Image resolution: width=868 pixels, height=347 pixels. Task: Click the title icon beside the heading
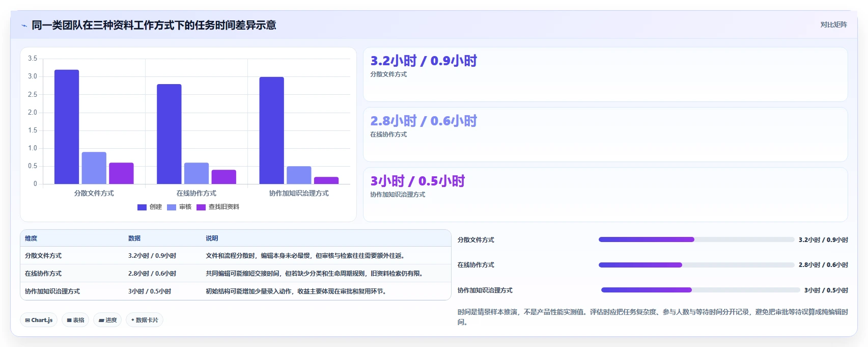pos(24,25)
